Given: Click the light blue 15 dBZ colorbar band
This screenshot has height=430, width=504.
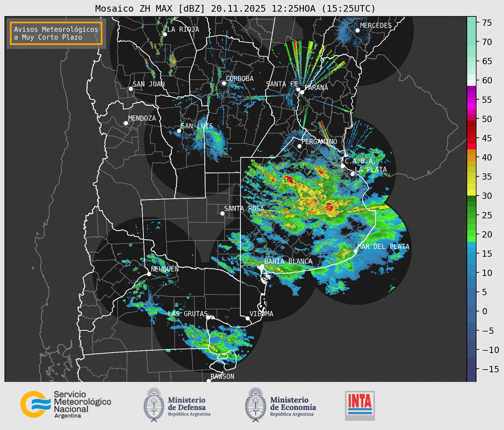Looking at the screenshot, I should coord(471,250).
